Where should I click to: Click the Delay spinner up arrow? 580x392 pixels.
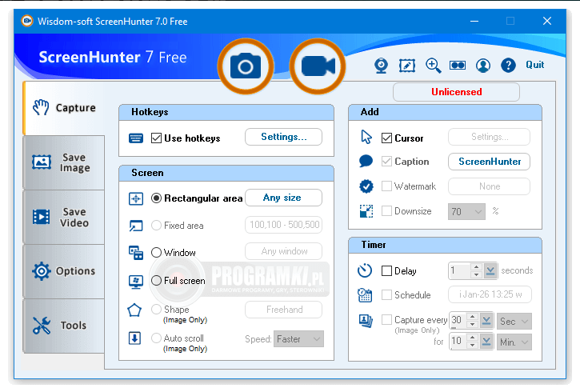tap(477, 267)
